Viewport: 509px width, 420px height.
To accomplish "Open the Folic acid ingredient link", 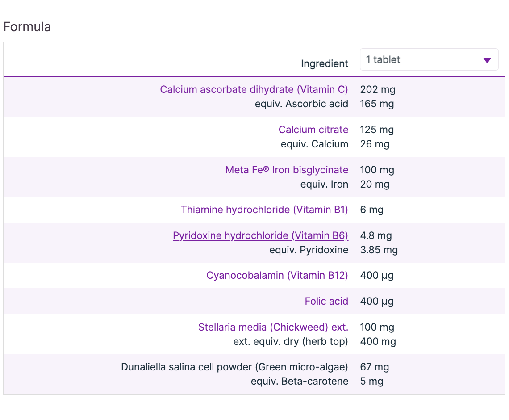I will (326, 301).
